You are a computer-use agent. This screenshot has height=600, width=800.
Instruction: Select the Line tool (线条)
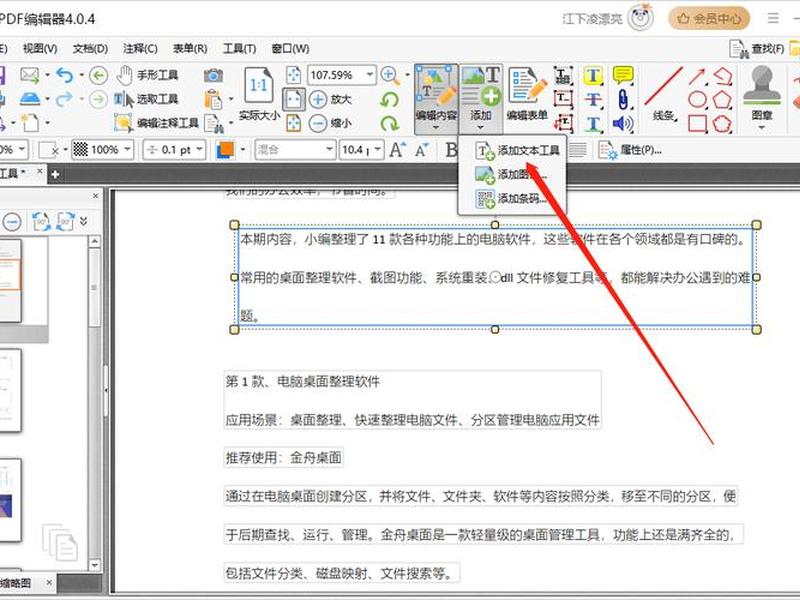click(x=663, y=95)
